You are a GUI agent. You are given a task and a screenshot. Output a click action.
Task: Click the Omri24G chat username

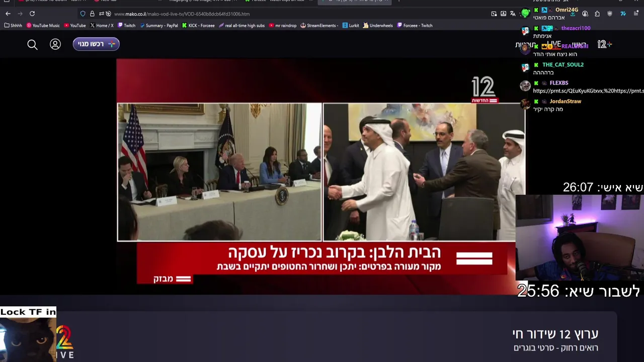tap(567, 10)
